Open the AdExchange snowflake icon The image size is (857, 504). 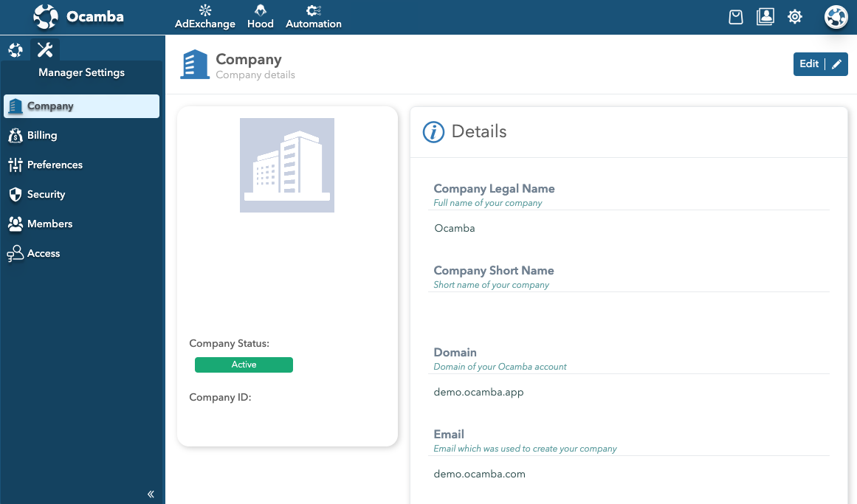(x=205, y=10)
